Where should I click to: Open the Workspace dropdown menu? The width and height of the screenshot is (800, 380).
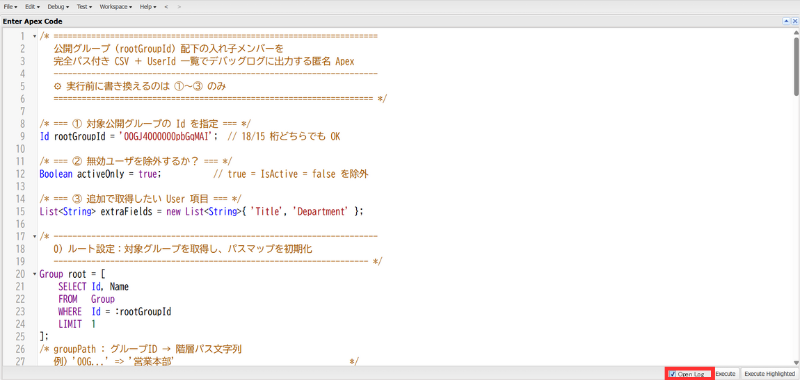(x=116, y=7)
